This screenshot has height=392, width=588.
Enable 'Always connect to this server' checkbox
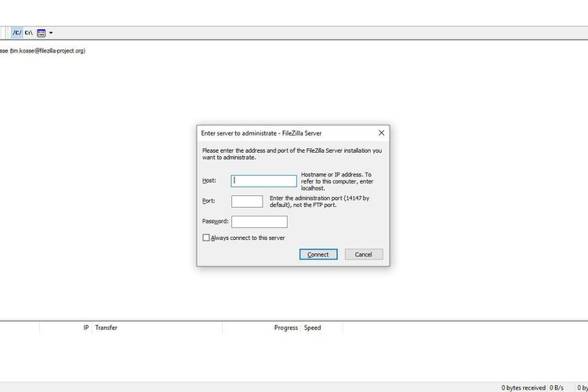coord(206,238)
